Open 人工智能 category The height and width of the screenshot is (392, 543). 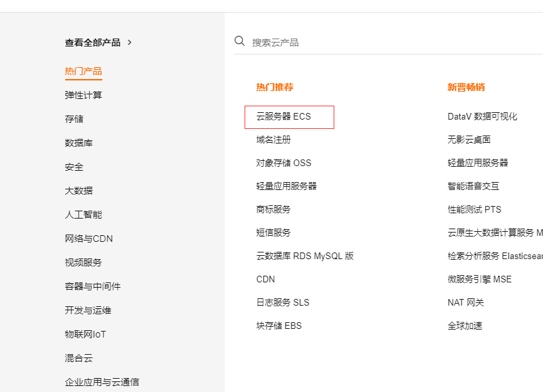84,215
